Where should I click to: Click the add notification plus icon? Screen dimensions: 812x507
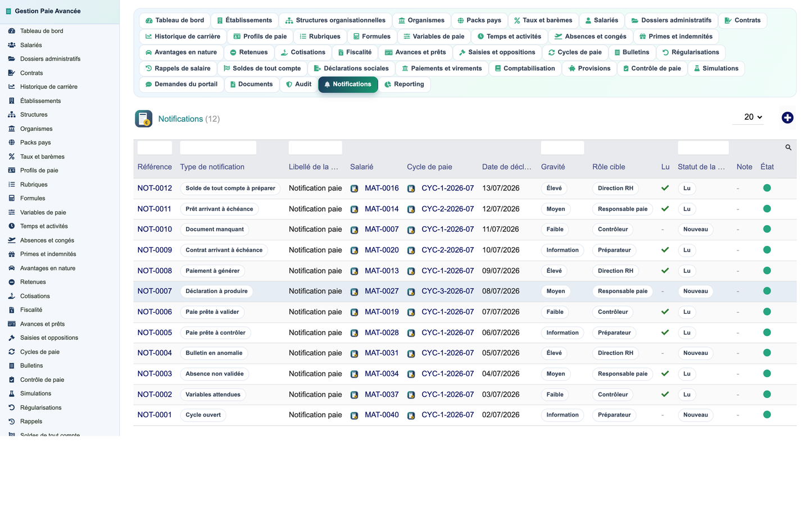787,117
